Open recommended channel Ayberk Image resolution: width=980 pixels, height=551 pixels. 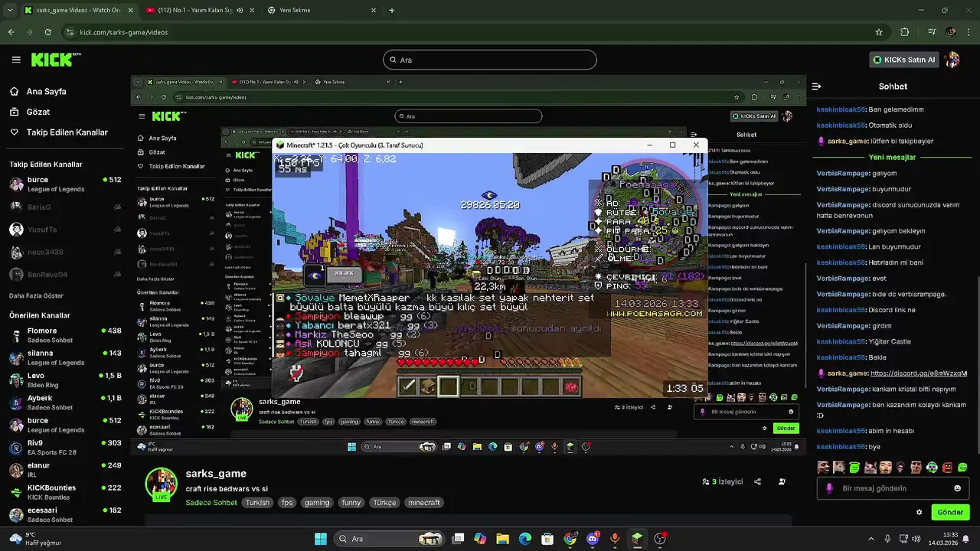[65, 403]
